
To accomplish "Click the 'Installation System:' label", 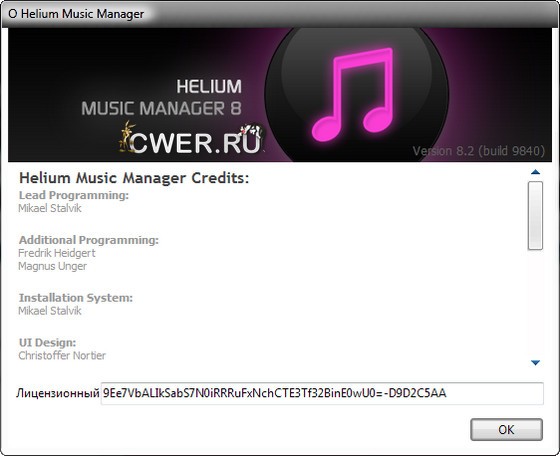I will point(76,298).
